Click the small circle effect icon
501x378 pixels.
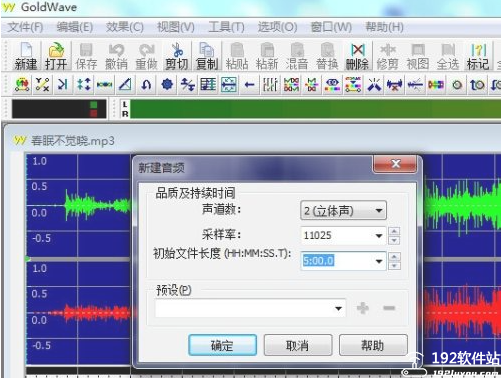point(457,85)
